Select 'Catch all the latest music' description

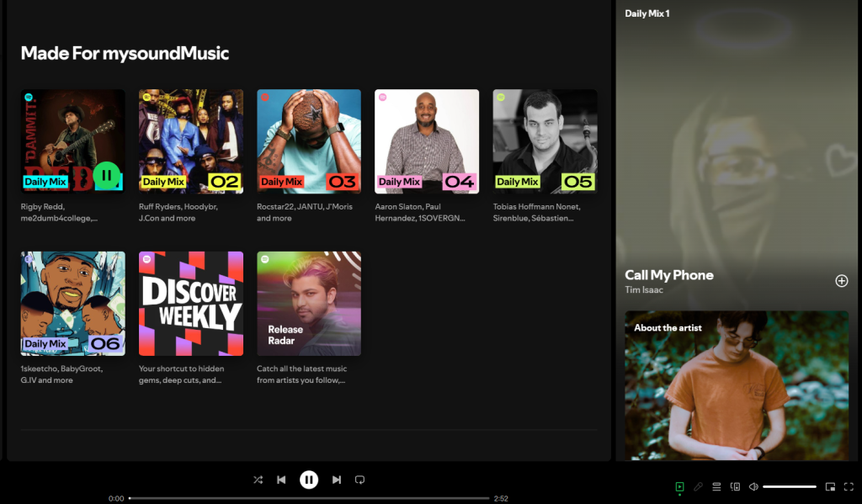pyautogui.click(x=302, y=374)
